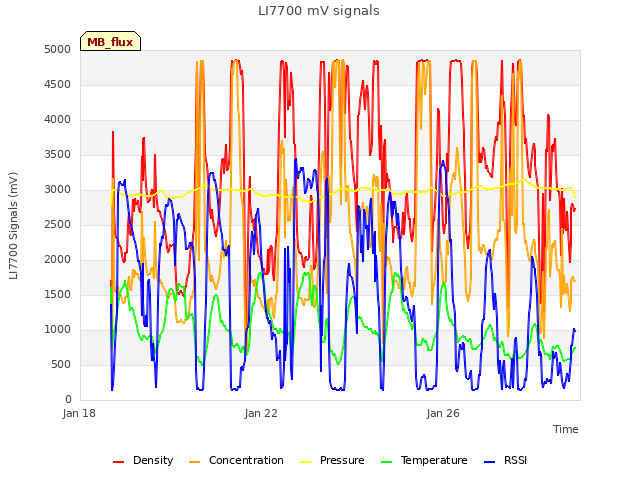
Task: Click the Jan 18 x-axis label
Action: click(79, 413)
